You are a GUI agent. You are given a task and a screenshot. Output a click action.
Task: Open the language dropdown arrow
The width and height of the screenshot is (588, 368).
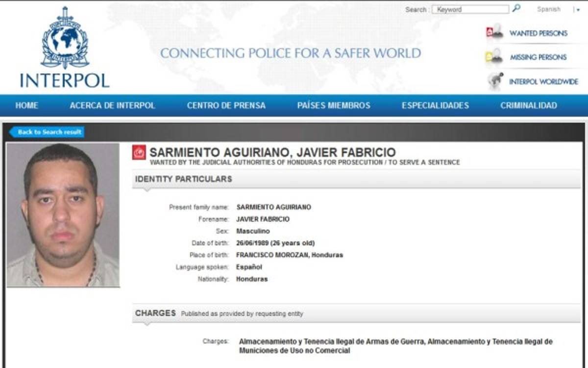(x=577, y=10)
